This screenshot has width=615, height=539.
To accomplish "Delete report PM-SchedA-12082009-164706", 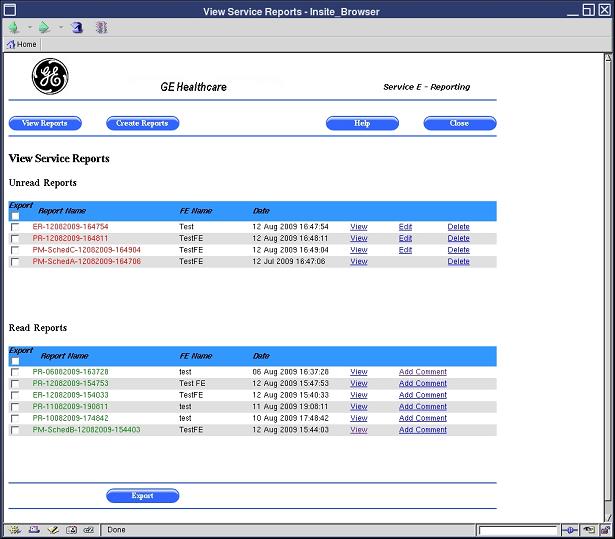I will (458, 262).
